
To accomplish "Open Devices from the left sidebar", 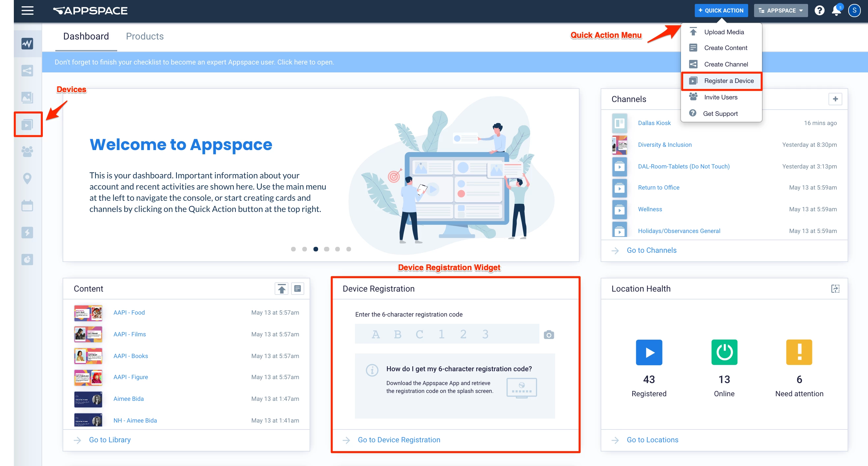I will (x=27, y=125).
